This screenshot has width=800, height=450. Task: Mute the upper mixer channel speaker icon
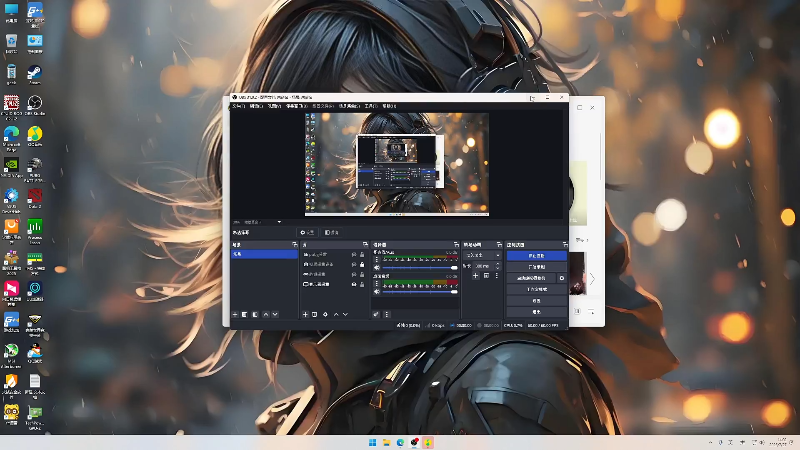click(377, 268)
